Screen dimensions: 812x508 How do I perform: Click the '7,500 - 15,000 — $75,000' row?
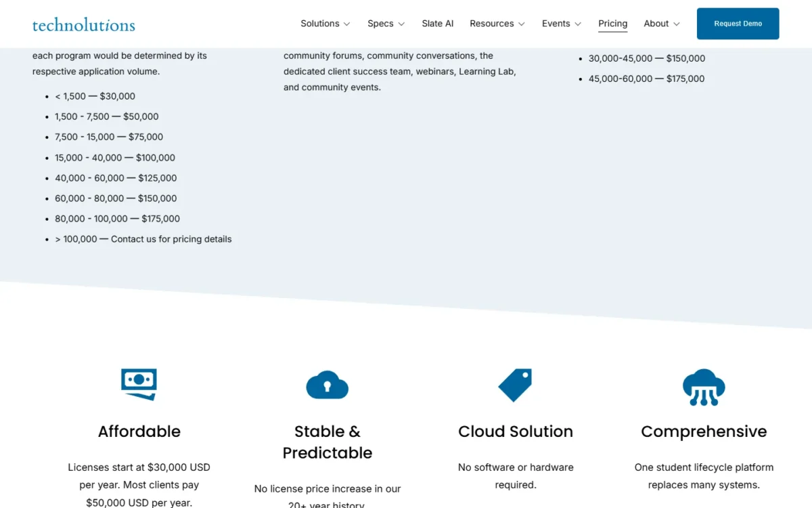(x=109, y=137)
